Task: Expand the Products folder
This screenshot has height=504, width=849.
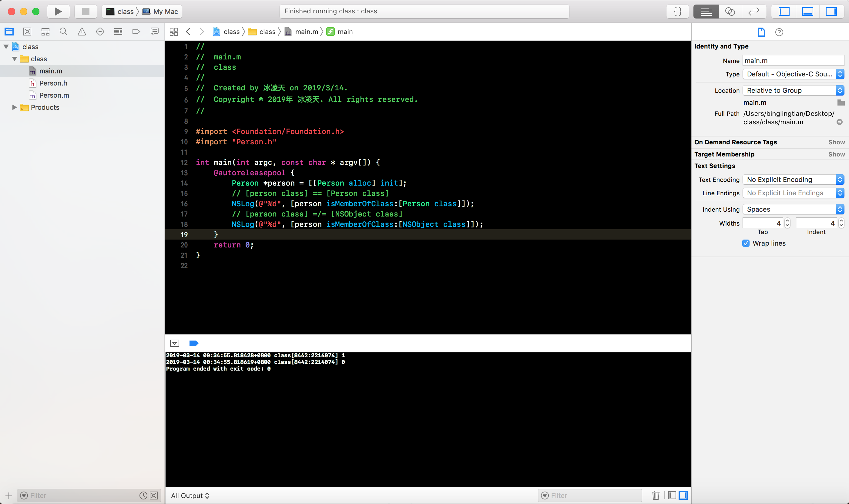Action: [x=14, y=107]
